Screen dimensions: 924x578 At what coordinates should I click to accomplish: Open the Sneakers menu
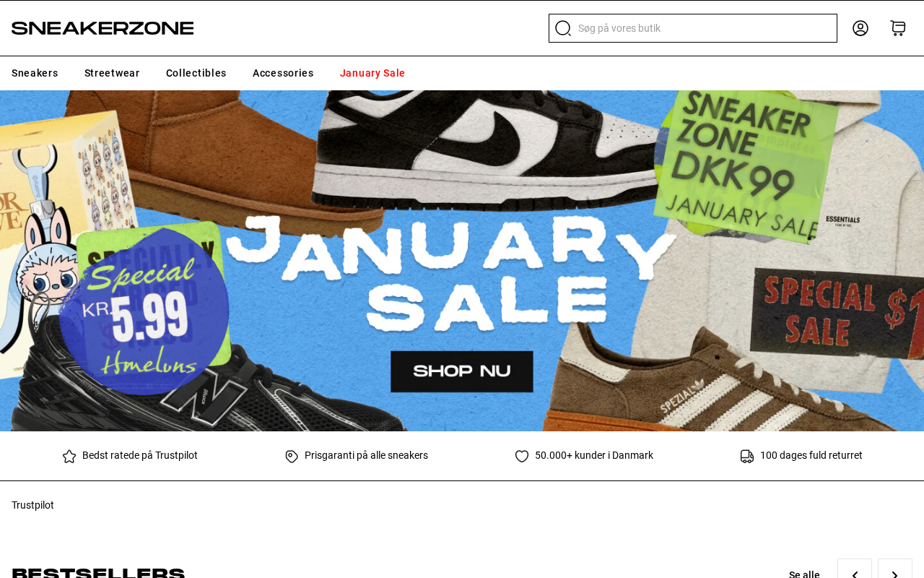tap(35, 73)
